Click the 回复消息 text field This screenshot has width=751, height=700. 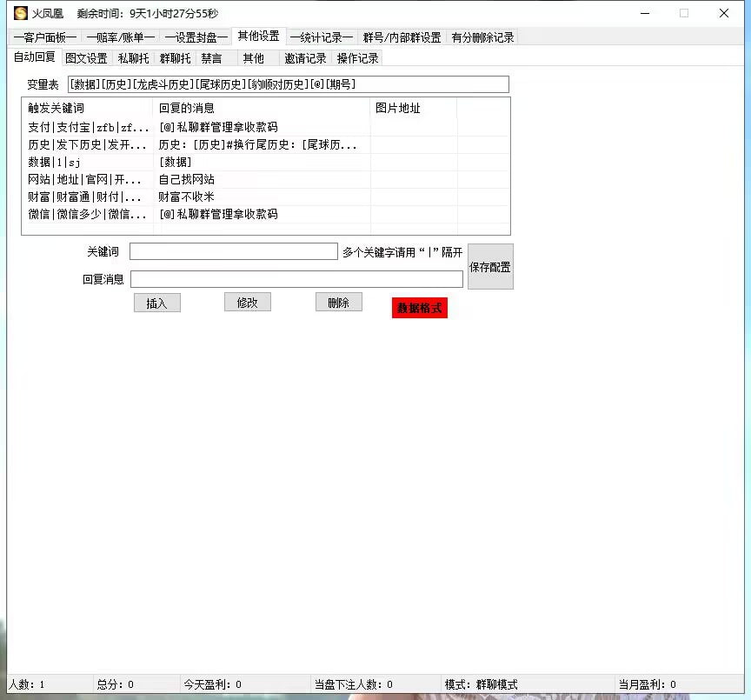[x=296, y=279]
